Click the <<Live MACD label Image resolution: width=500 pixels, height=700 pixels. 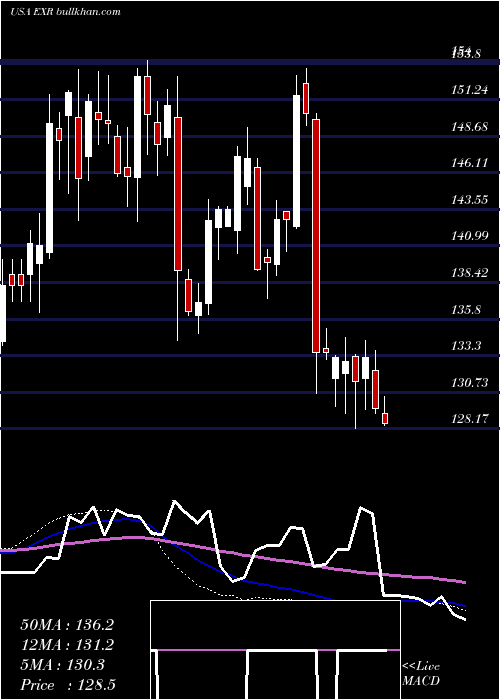421,674
